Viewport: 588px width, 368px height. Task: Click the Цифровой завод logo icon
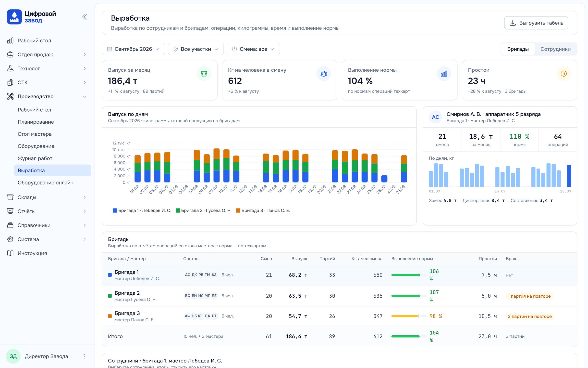(14, 17)
